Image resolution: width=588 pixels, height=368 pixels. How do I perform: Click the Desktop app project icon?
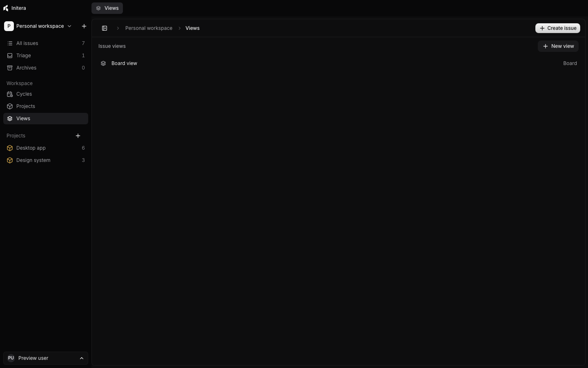10,148
